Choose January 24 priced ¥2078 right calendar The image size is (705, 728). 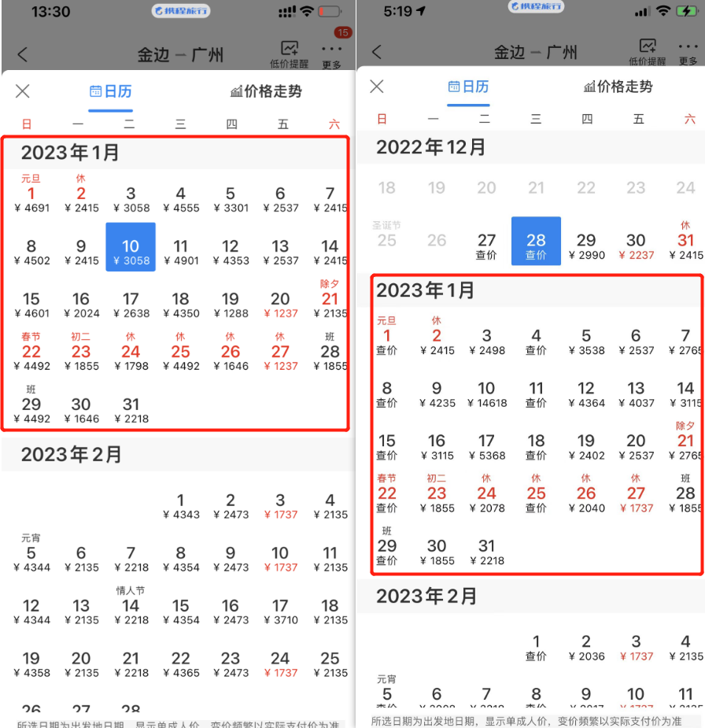[486, 494]
